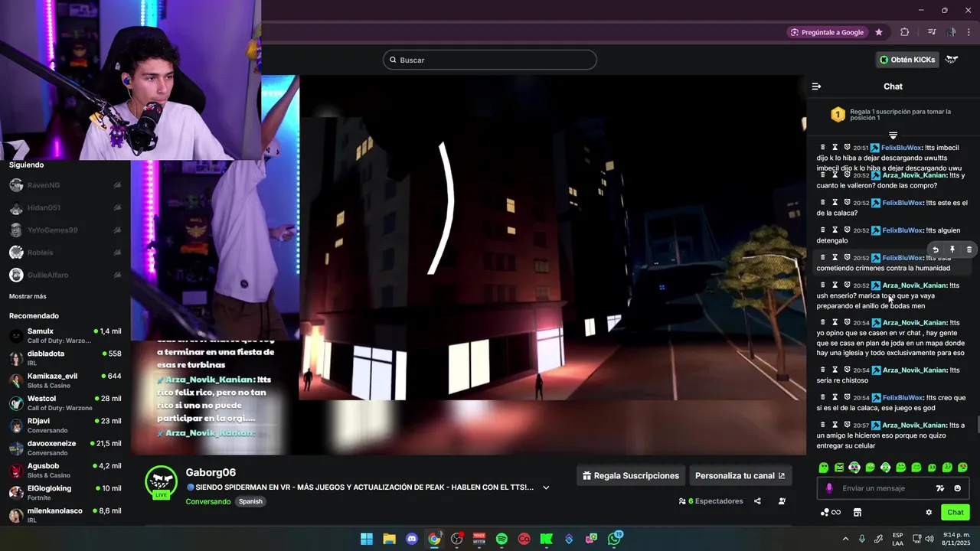Open system tray volume icon
980x551 pixels.
(x=929, y=539)
